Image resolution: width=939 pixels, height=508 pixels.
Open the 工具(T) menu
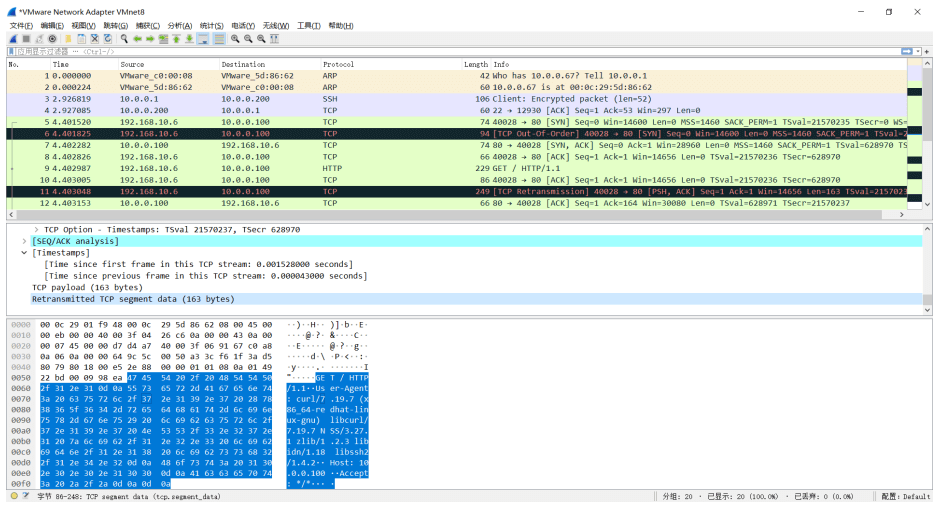[x=308, y=26]
